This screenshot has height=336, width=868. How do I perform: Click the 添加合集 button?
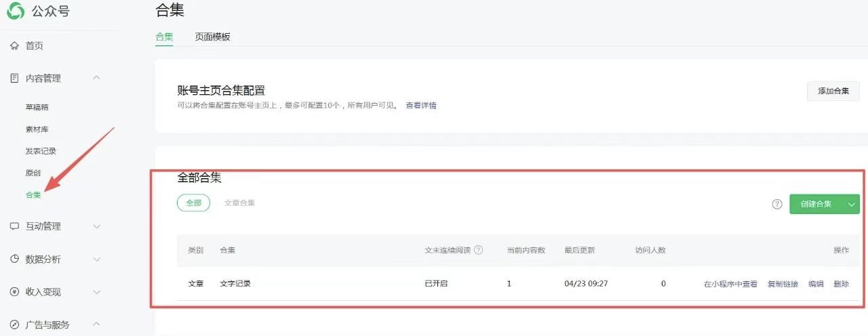pos(833,91)
